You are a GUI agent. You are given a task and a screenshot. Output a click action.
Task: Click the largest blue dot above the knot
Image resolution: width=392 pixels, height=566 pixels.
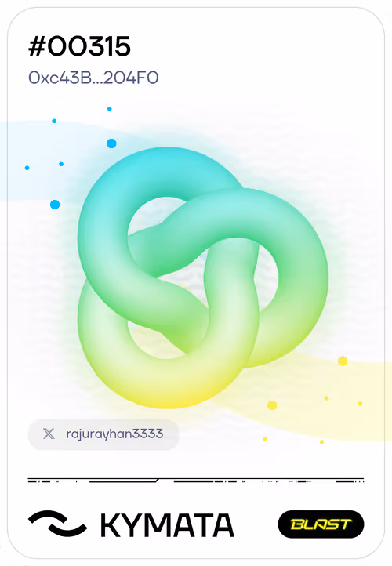(111, 143)
